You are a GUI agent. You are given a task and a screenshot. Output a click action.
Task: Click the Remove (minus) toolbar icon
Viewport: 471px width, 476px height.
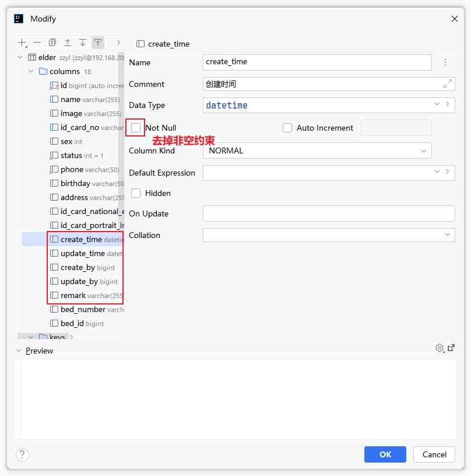tap(37, 43)
